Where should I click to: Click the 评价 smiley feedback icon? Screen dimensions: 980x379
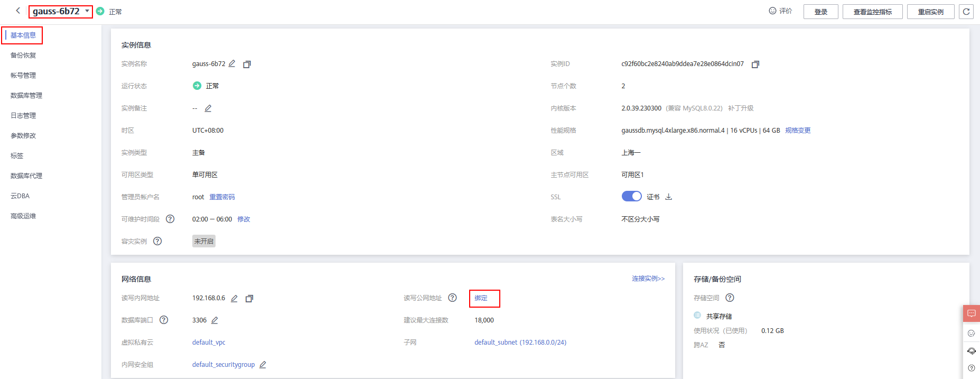[x=772, y=11]
